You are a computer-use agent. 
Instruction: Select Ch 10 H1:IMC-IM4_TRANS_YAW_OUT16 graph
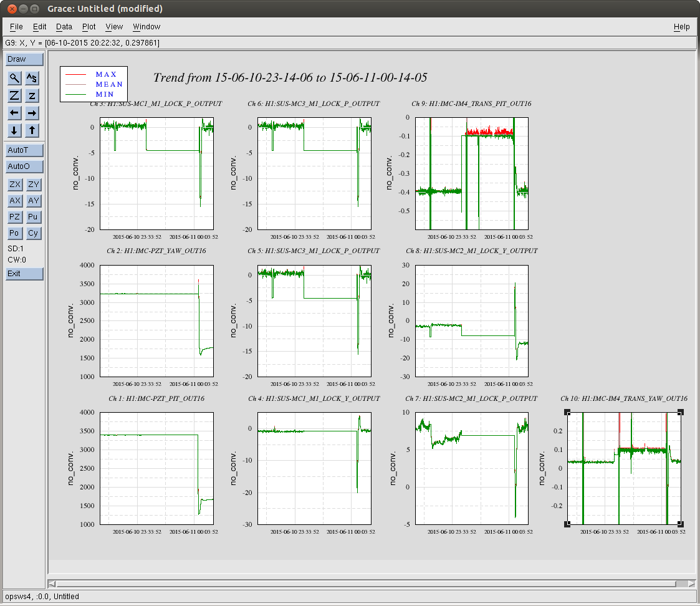click(624, 468)
